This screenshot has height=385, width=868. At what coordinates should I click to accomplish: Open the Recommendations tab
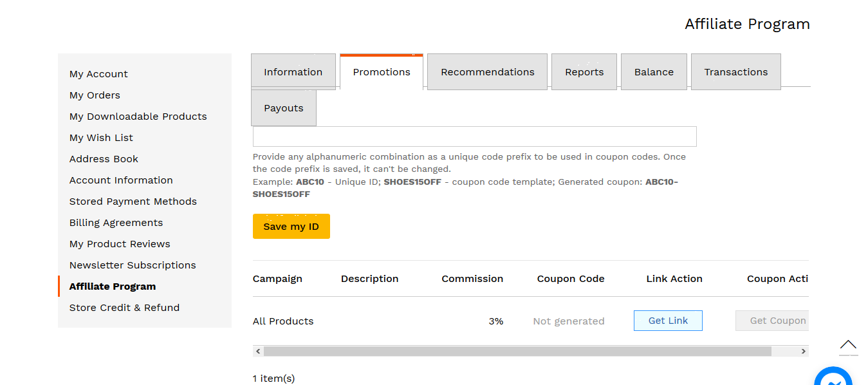(x=487, y=72)
